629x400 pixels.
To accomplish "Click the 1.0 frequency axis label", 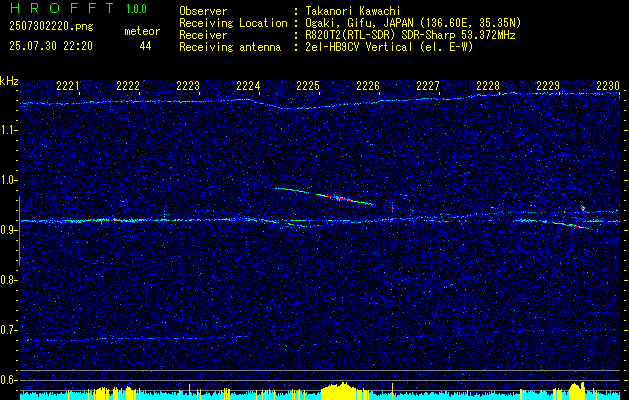I will tap(9, 181).
